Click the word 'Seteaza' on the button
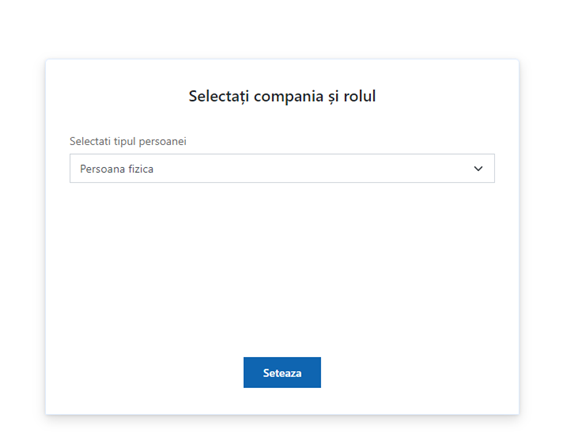Image resolution: width=561 pixels, height=438 pixels. coord(282,373)
